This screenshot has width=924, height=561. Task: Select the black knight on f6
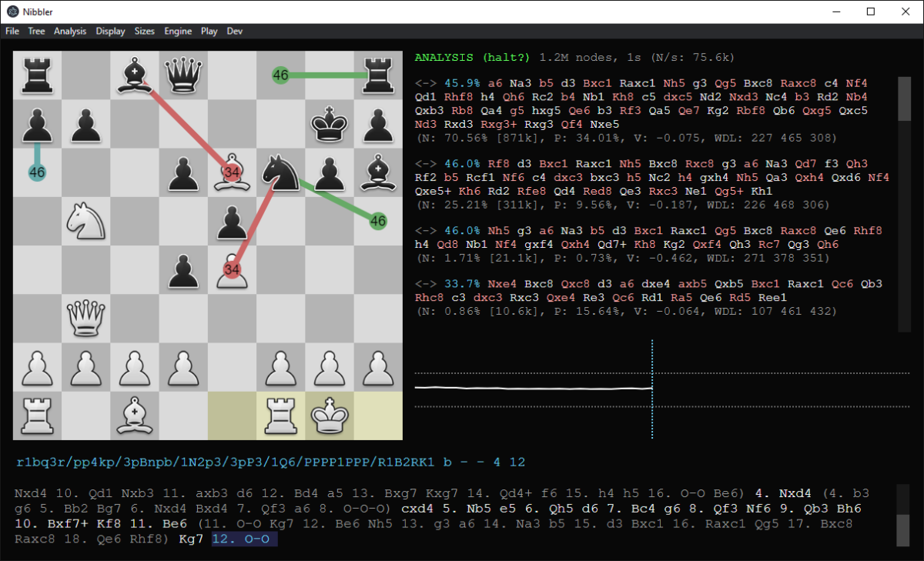pos(280,172)
